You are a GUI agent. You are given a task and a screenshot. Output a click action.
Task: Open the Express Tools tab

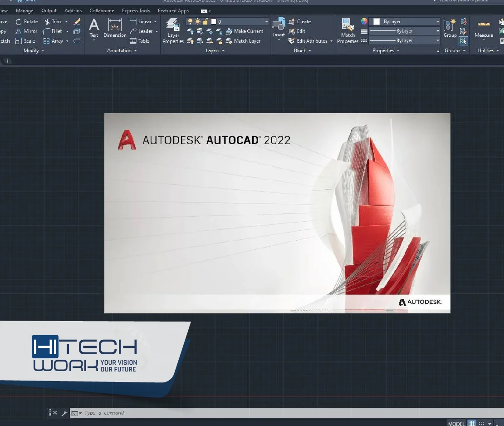point(136,10)
